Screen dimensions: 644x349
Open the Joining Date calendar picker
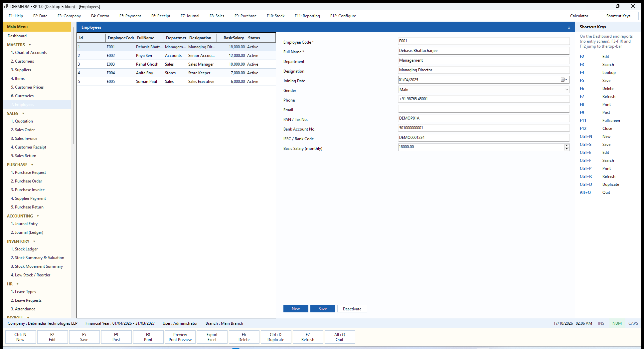[x=564, y=80]
